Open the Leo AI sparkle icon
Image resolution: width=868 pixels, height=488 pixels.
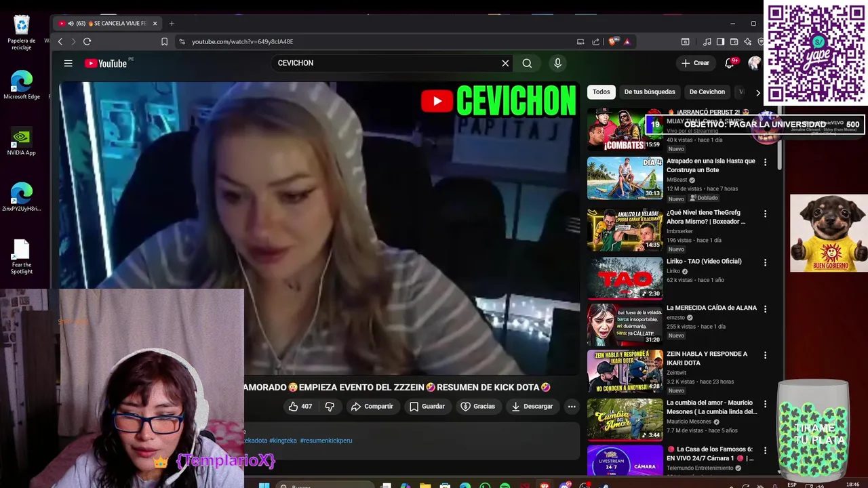pos(747,41)
